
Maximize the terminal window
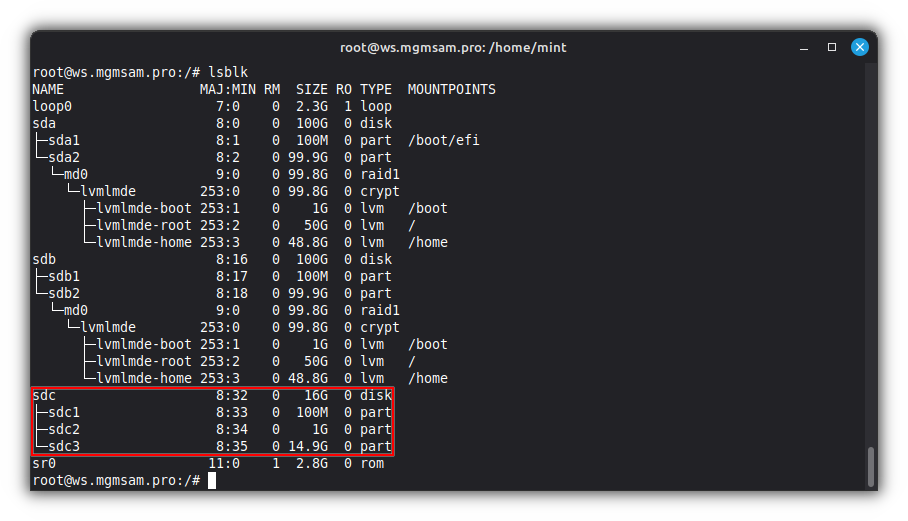click(831, 47)
